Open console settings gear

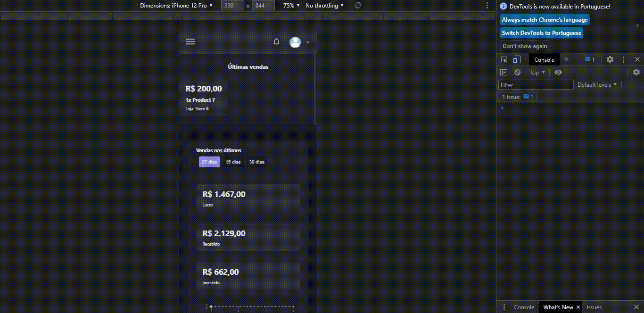[x=636, y=72]
